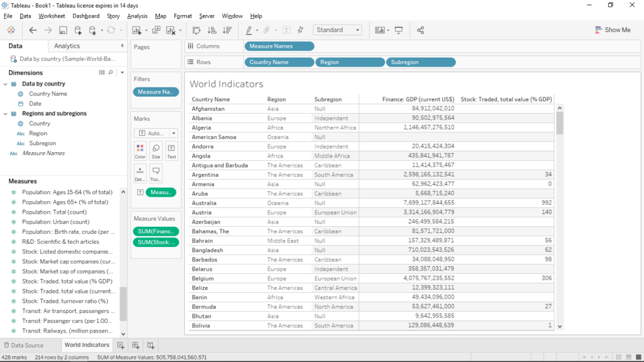Image resolution: width=644 pixels, height=362 pixels.
Task: Switch to the Analytics pane
Action: pos(68,45)
